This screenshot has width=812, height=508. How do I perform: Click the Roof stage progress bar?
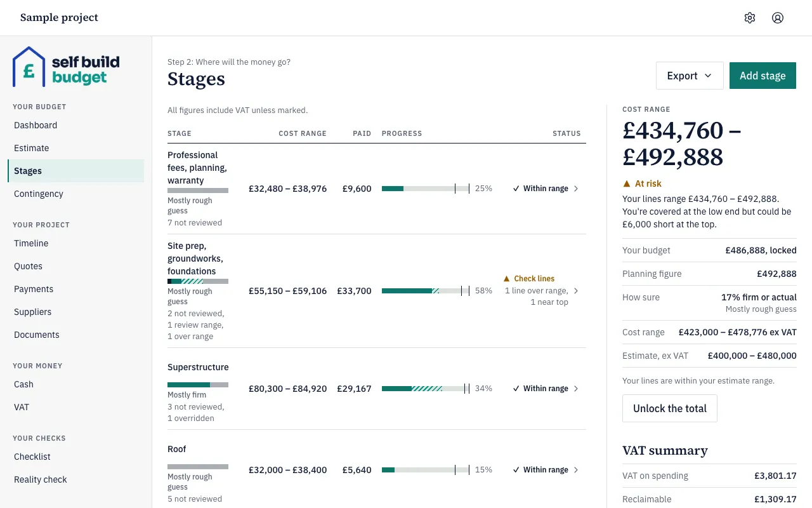[x=426, y=470]
